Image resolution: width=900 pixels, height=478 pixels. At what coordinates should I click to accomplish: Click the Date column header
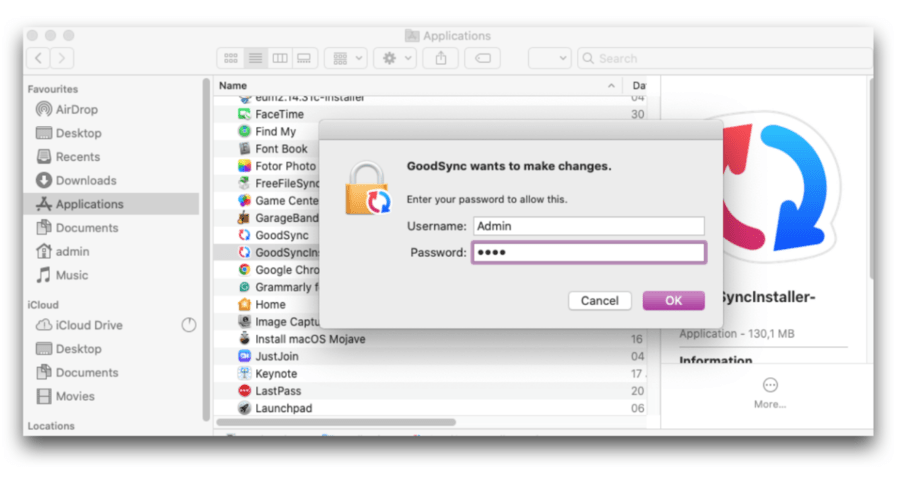638,86
